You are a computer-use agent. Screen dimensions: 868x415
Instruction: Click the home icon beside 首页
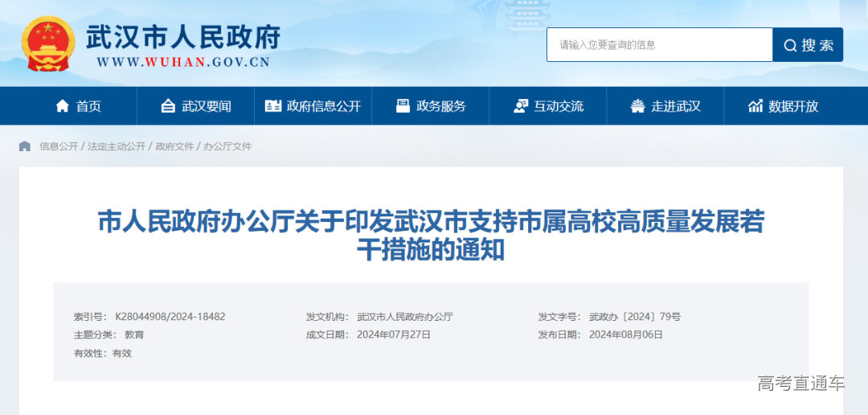(63, 106)
